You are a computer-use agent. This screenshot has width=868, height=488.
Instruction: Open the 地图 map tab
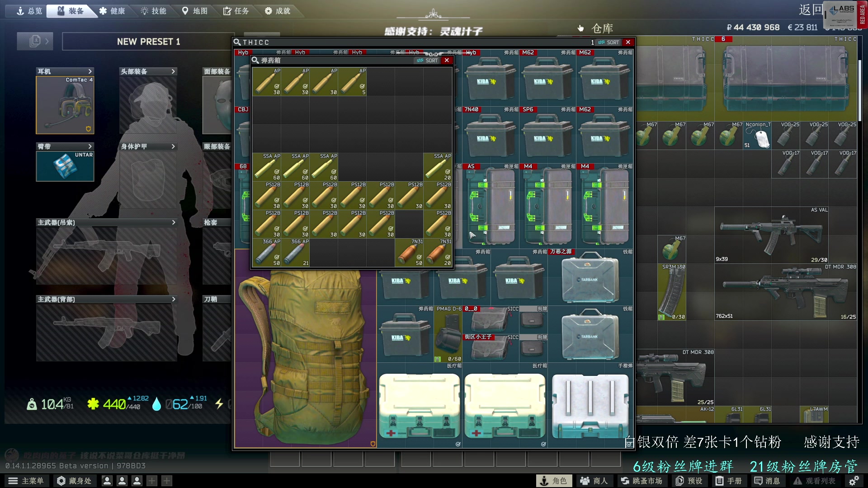[x=195, y=11]
